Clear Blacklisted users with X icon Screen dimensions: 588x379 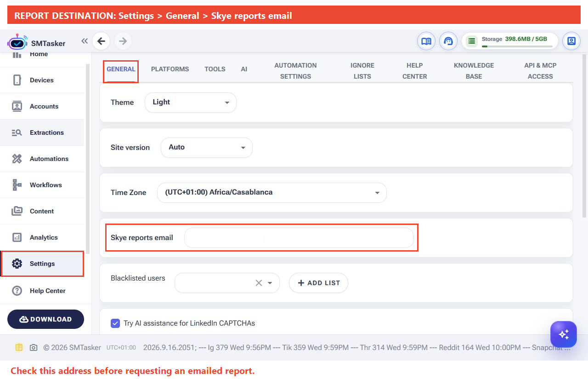tap(259, 283)
